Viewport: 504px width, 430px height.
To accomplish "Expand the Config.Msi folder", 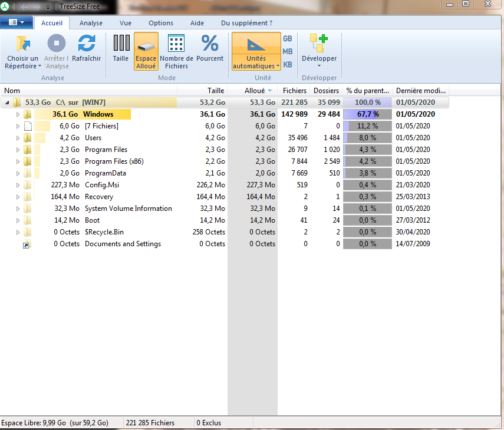I will [18, 185].
